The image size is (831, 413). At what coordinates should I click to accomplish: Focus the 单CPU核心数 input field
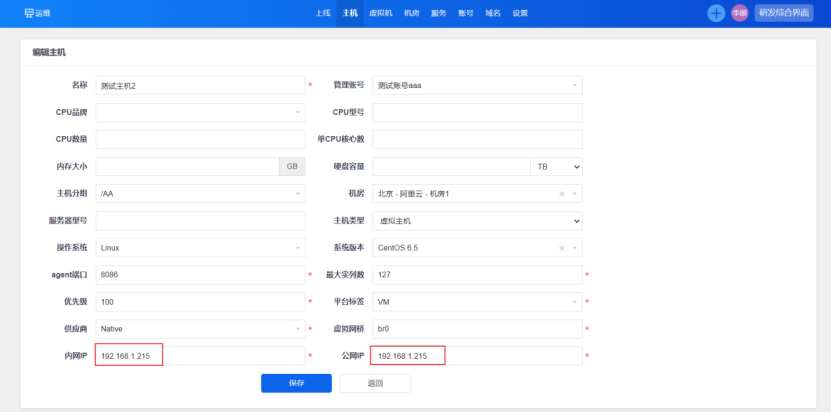point(478,139)
